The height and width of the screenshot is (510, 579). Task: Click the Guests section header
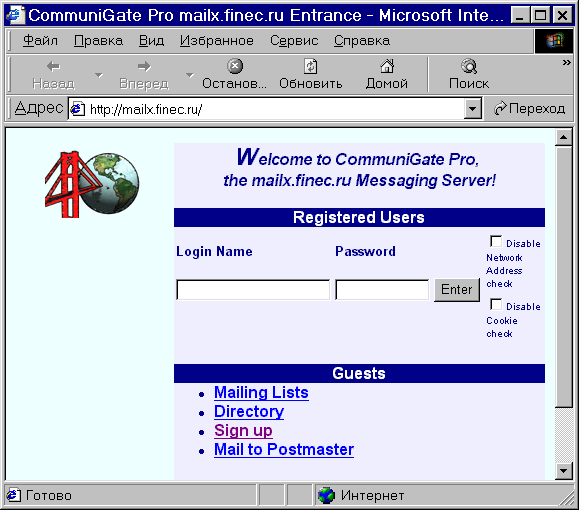coord(359,373)
